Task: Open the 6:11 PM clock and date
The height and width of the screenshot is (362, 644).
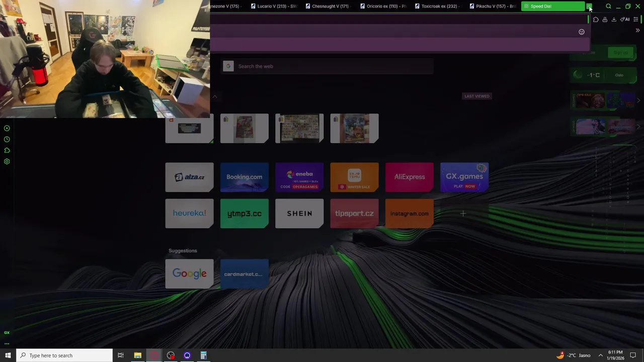Action: 615,355
